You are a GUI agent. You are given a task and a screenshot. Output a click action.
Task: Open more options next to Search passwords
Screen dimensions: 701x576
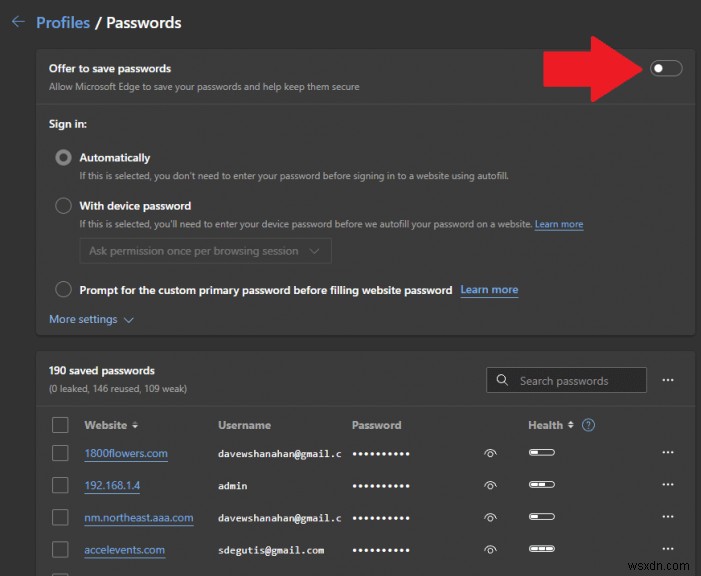(x=668, y=380)
